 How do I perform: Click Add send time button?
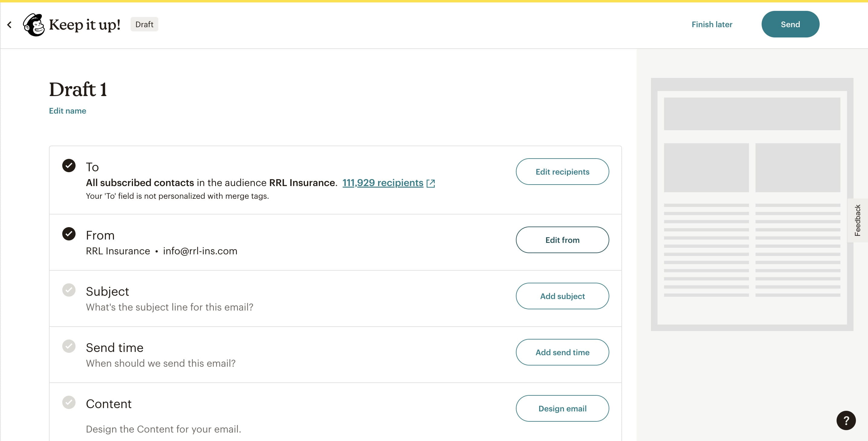click(562, 352)
